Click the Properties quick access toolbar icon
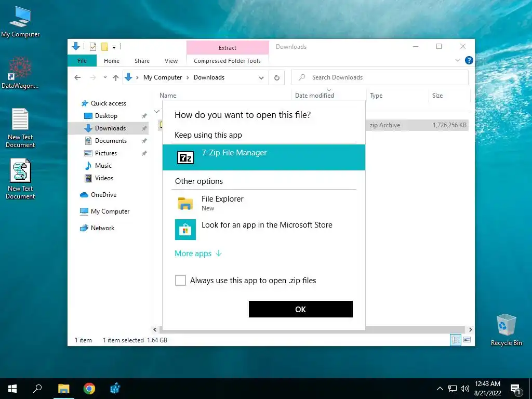This screenshot has height=399, width=532. (92, 47)
